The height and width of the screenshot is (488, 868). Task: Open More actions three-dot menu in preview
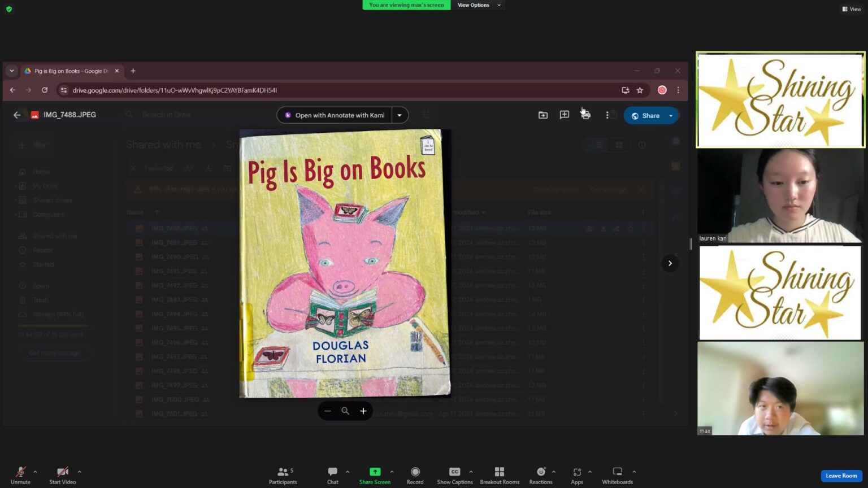607,115
